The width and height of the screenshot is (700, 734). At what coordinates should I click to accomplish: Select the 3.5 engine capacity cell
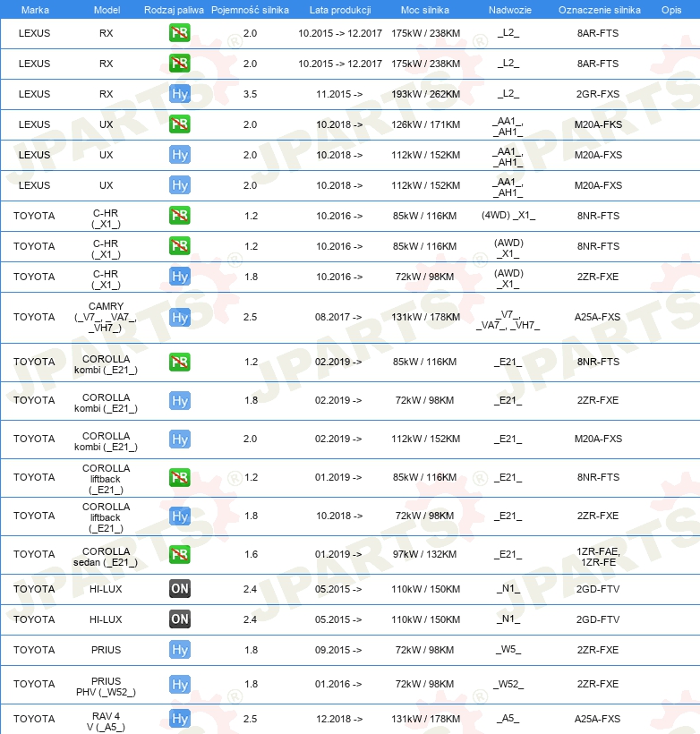250,94
